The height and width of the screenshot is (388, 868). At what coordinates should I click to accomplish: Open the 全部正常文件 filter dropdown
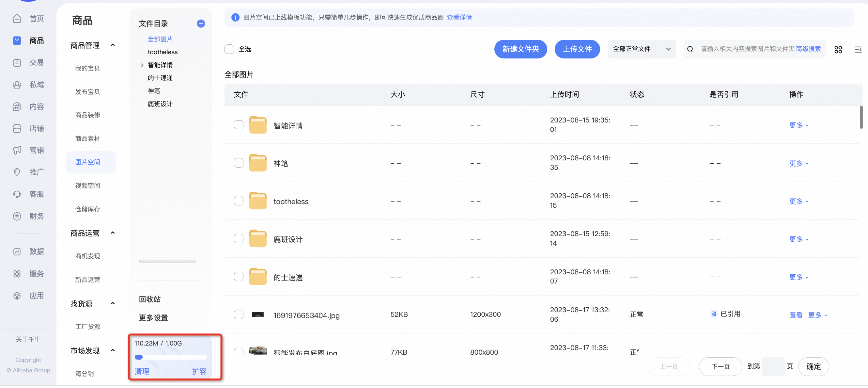642,49
